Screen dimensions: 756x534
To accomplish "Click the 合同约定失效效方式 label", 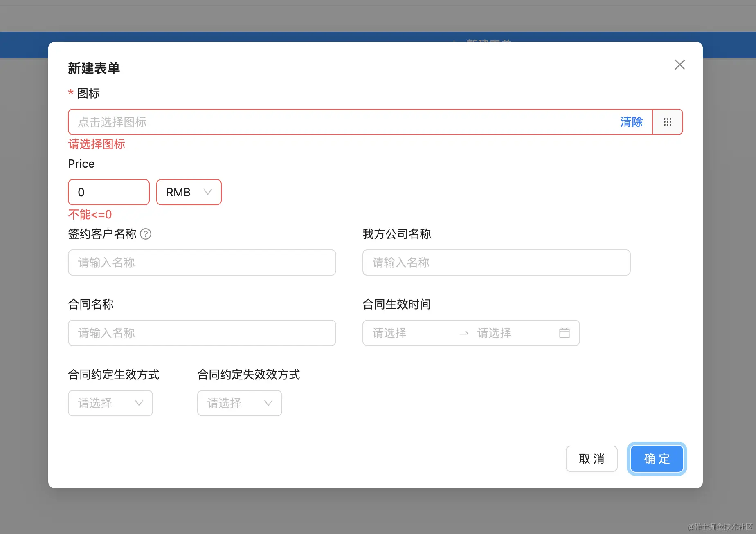I will [x=249, y=375].
